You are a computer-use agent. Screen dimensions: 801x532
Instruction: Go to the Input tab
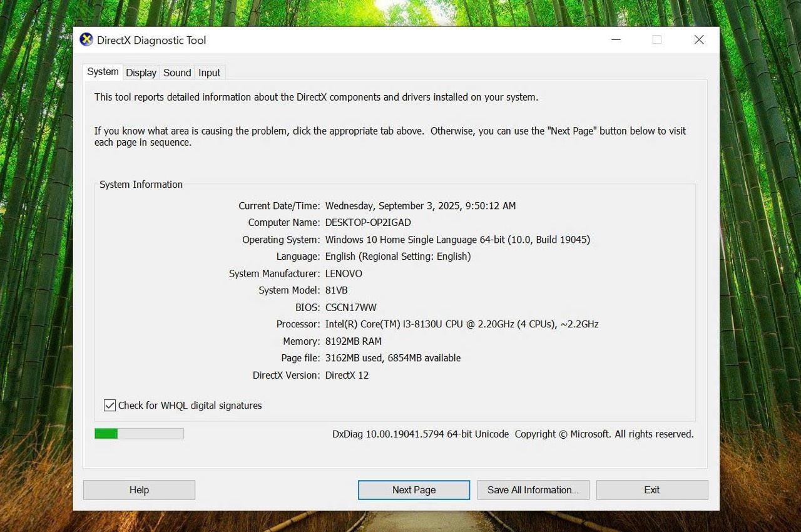[209, 73]
